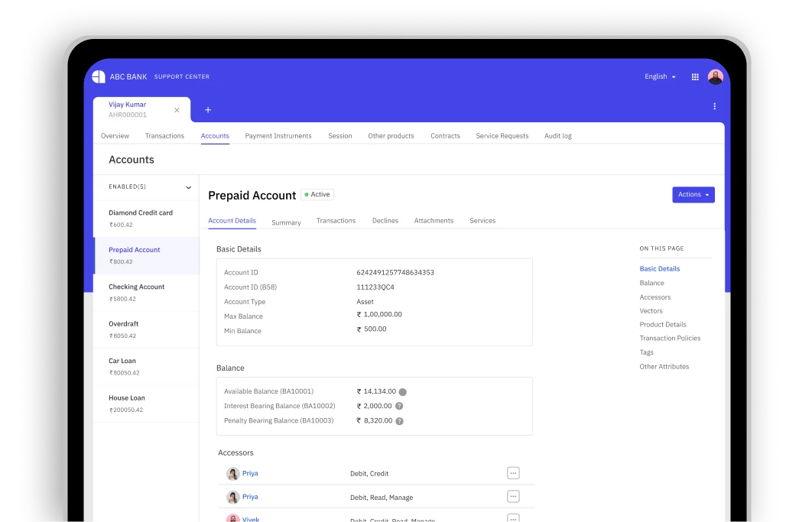
Task: Open the apps grid menu
Action: (x=695, y=77)
